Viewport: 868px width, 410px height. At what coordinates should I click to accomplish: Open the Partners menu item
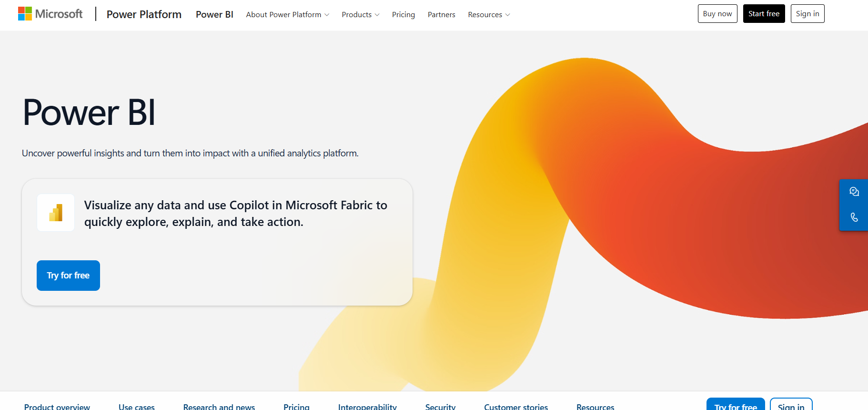point(442,15)
